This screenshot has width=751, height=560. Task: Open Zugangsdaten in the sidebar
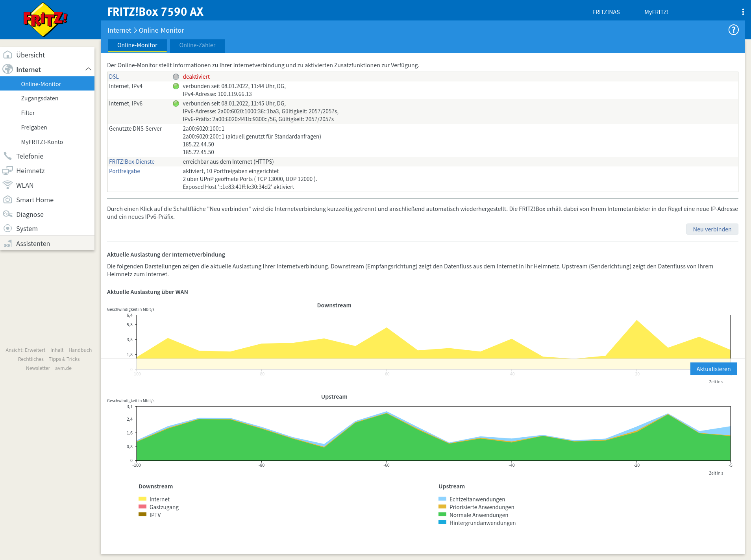(40, 98)
